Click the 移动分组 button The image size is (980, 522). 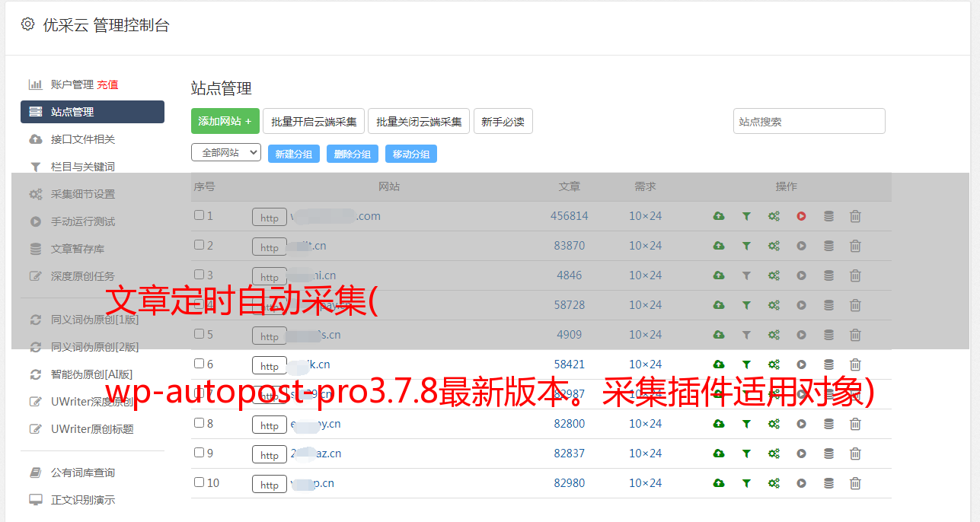[411, 154]
